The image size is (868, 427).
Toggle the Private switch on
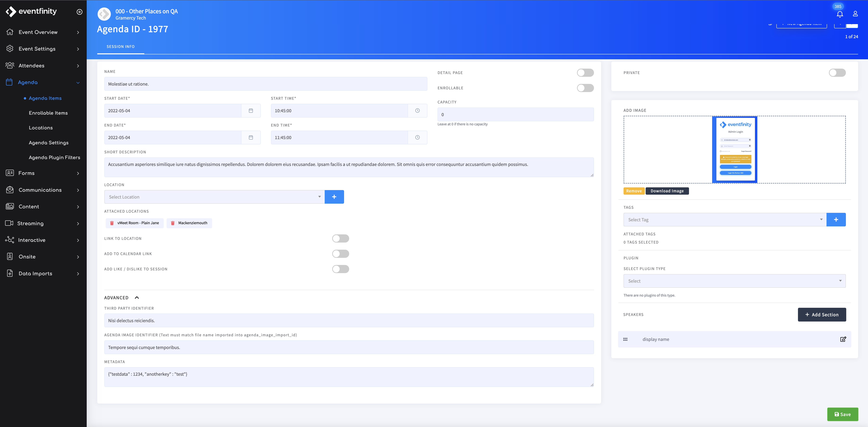(x=837, y=73)
